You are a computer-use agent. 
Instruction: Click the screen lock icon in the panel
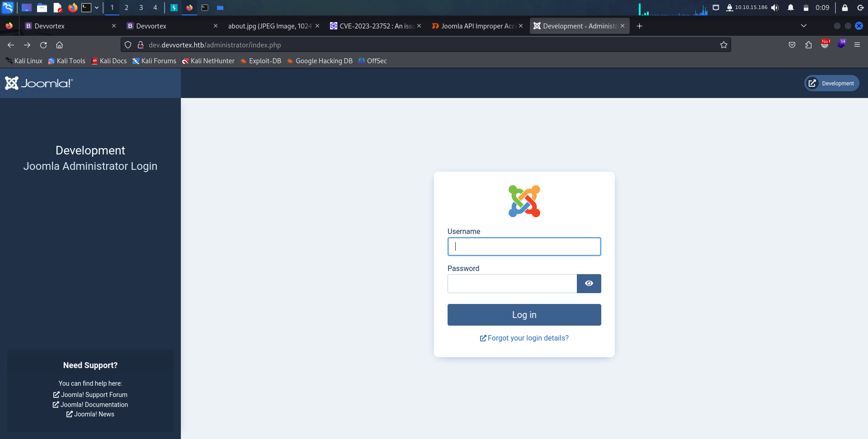pyautogui.click(x=845, y=8)
